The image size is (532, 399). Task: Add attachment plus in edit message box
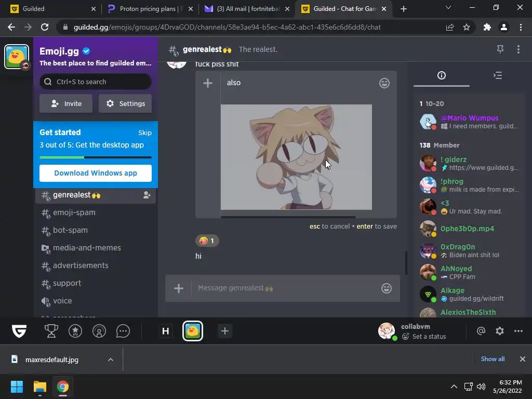(x=208, y=83)
